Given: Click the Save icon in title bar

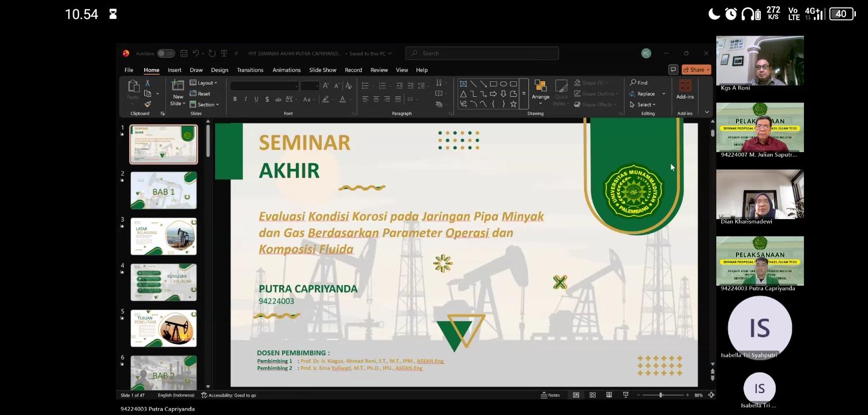Looking at the screenshot, I should [x=184, y=54].
